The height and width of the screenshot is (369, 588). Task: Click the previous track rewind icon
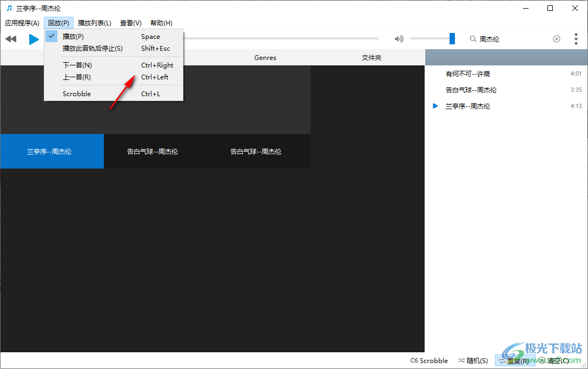tap(11, 39)
